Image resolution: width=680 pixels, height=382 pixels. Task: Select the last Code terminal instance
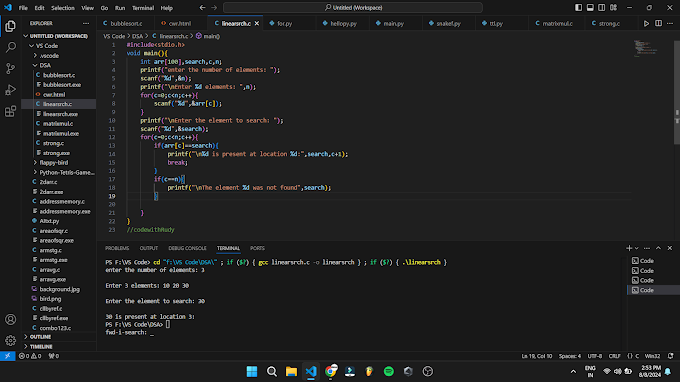[x=653, y=290]
